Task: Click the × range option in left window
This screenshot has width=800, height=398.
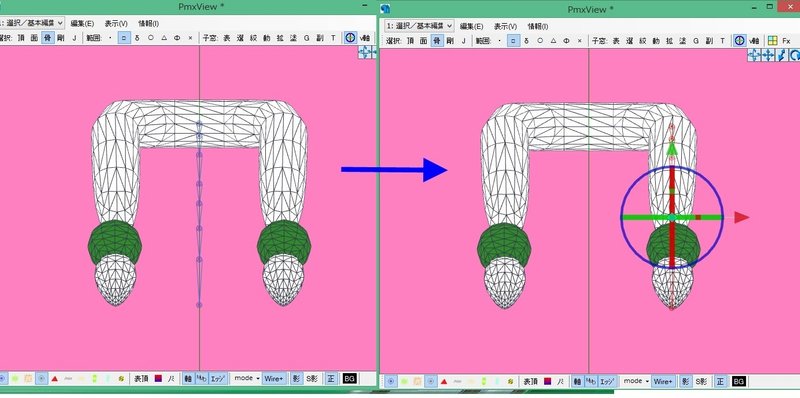Action: coord(190,38)
